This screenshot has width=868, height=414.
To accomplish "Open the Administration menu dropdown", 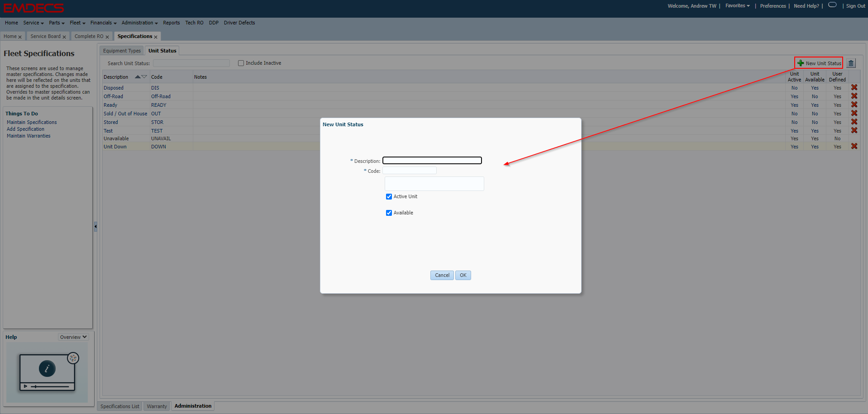I will (x=139, y=23).
